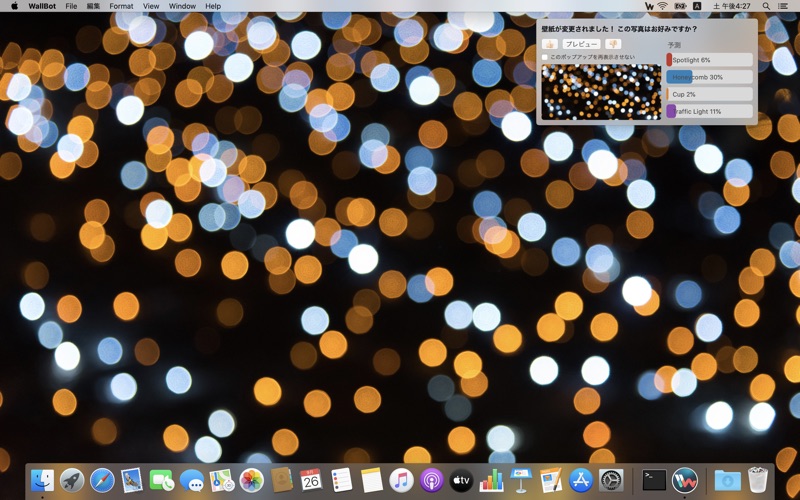The width and height of the screenshot is (800, 500).
Task: Open WallBot app icon in the Dock
Action: 684,480
